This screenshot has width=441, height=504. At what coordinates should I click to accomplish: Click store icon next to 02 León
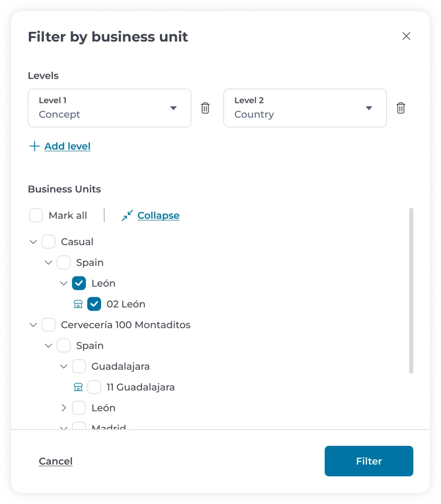click(78, 304)
